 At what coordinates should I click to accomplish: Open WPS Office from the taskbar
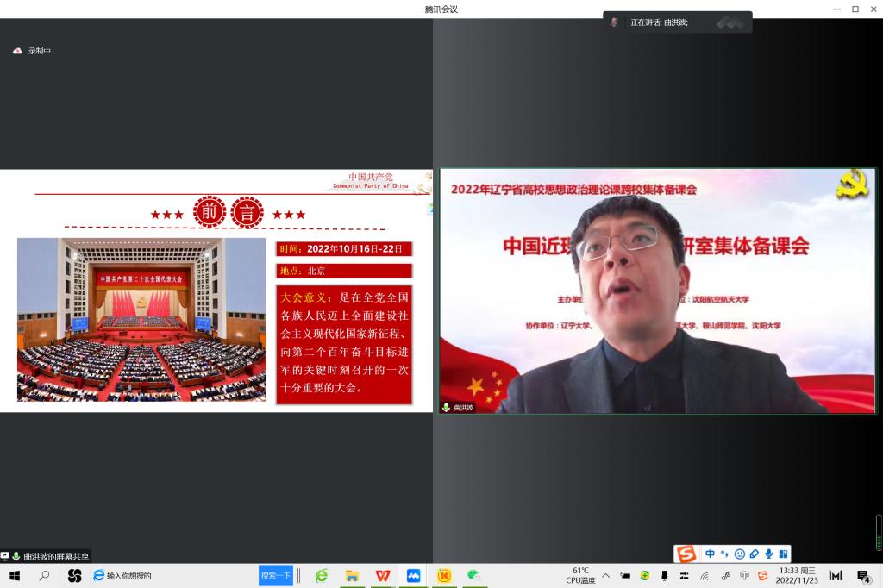pos(382,575)
